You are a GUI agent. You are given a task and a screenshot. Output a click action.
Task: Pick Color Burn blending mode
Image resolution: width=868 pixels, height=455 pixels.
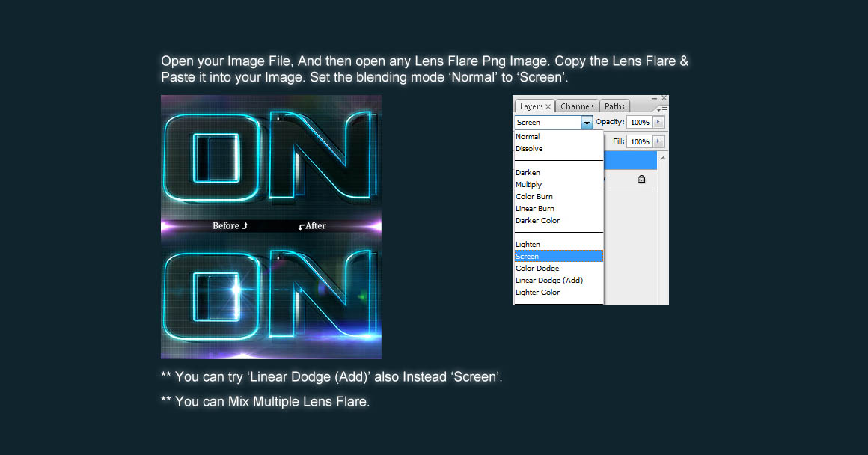click(x=534, y=197)
